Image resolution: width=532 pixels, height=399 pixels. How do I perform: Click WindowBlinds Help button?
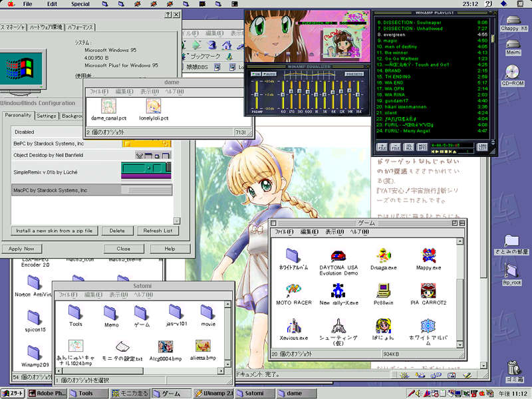[170, 249]
